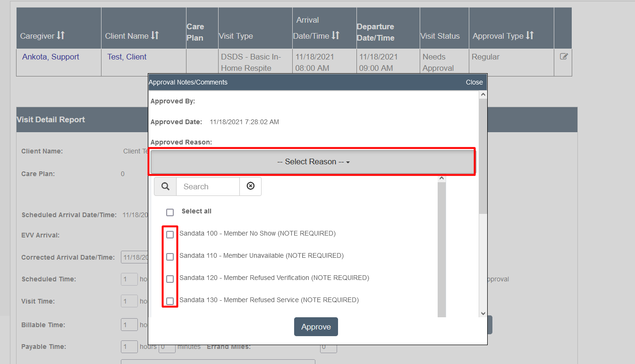Click the magnifier icon in the reason search

pos(165,186)
